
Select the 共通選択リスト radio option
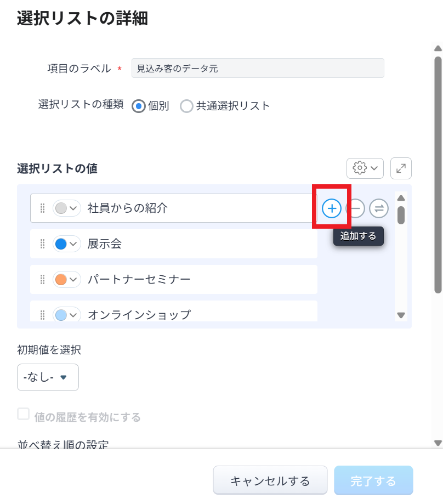tap(186, 106)
